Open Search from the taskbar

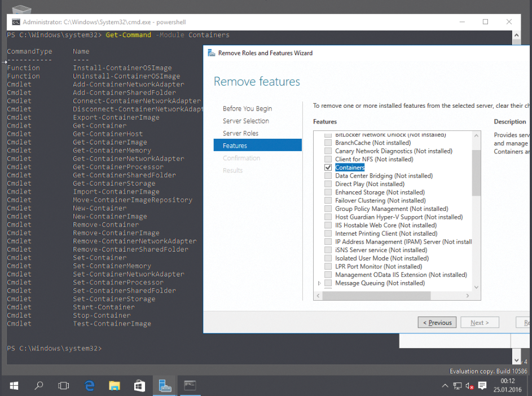tap(38, 386)
